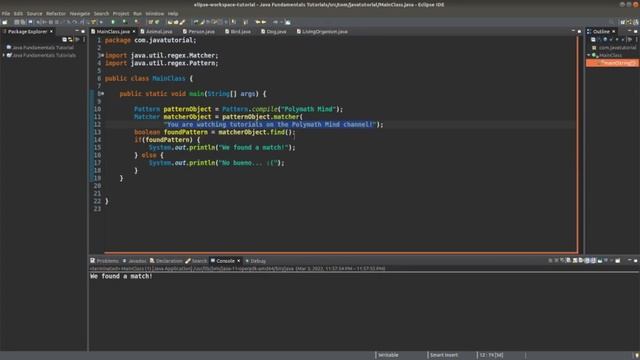Close the MainClass.java editor tab
The image size is (640, 360).
pyautogui.click(x=134, y=31)
